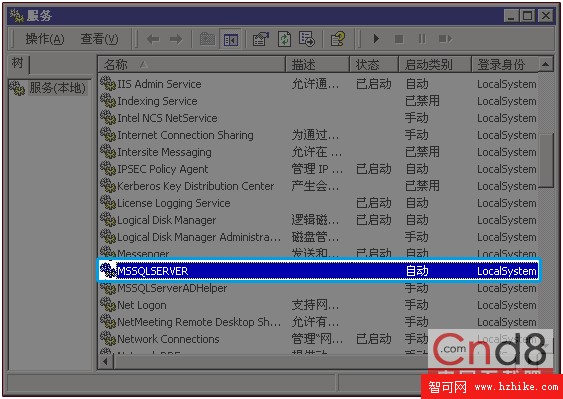The image size is (563, 399).
Task: Select Internet Connection Sharing service
Action: click(318, 135)
